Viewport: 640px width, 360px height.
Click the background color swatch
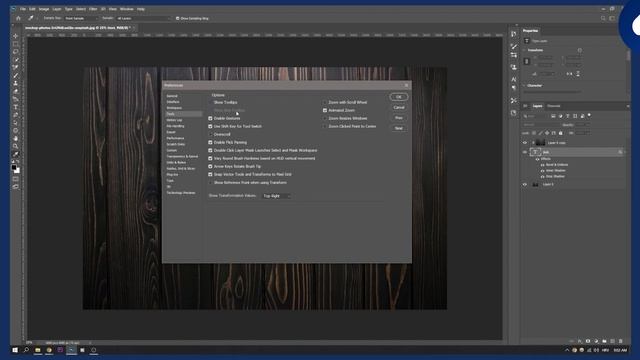coord(17,171)
